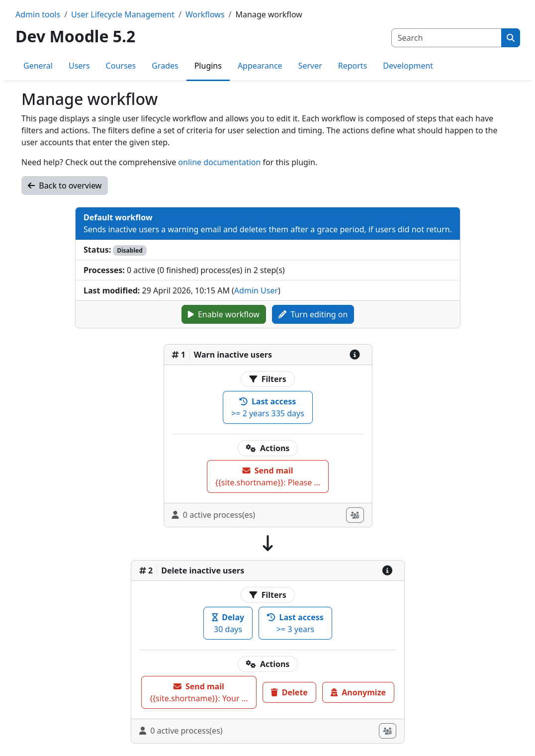The height and width of the screenshot is (756, 535).
Task: Open the online documentation link
Action: tap(219, 162)
